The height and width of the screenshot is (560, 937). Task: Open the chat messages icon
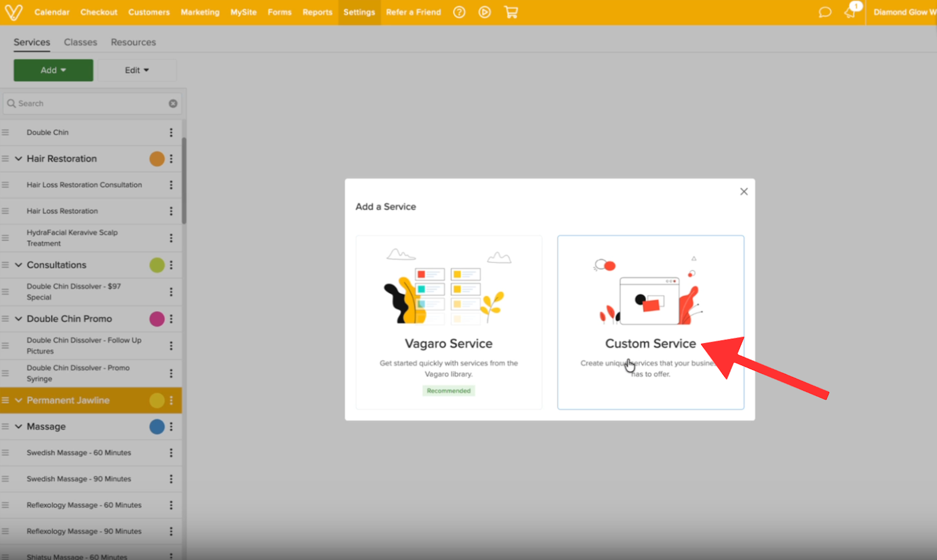click(825, 12)
